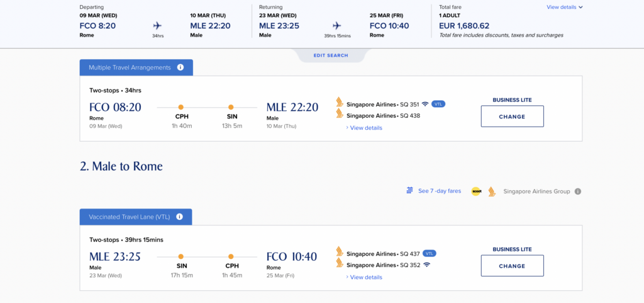Open the See 7-day fares link
644x303 pixels.
pyautogui.click(x=439, y=191)
